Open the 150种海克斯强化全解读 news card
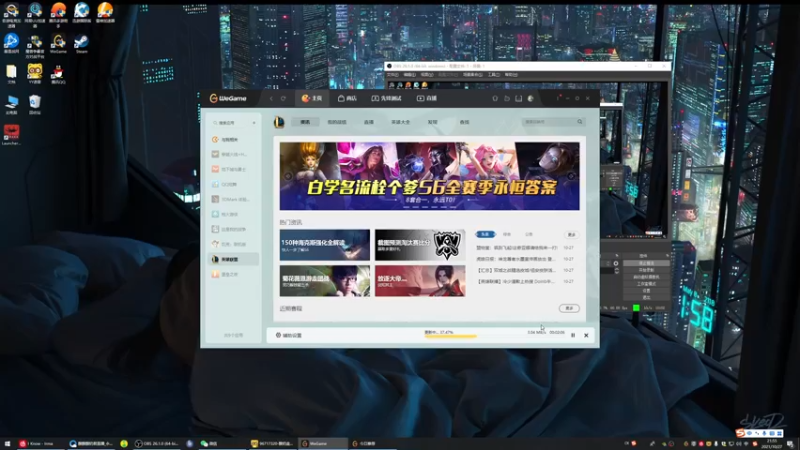 click(324, 245)
